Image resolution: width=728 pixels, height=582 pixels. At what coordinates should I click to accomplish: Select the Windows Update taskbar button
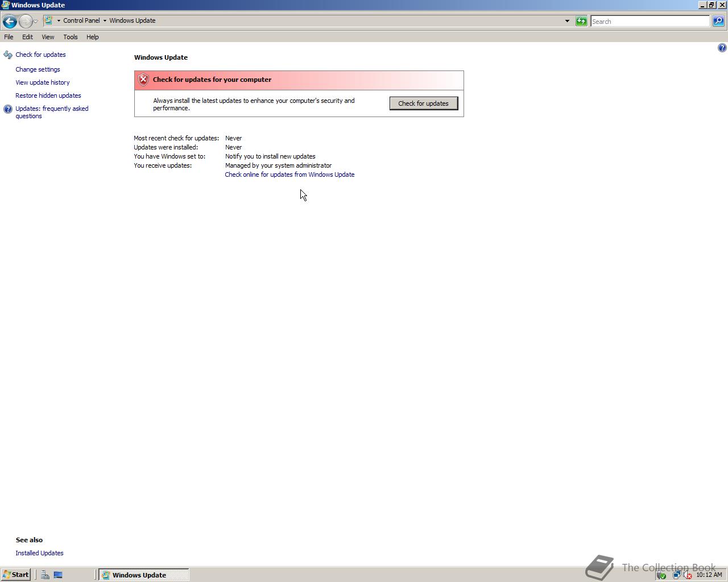coord(144,575)
